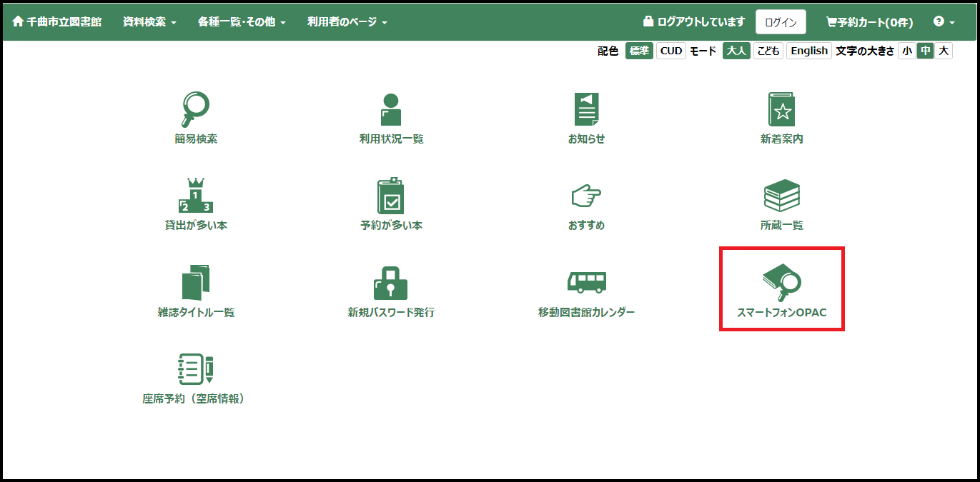Expand the 資料検索 dropdown menu
980x482 pixels.
coord(149,22)
